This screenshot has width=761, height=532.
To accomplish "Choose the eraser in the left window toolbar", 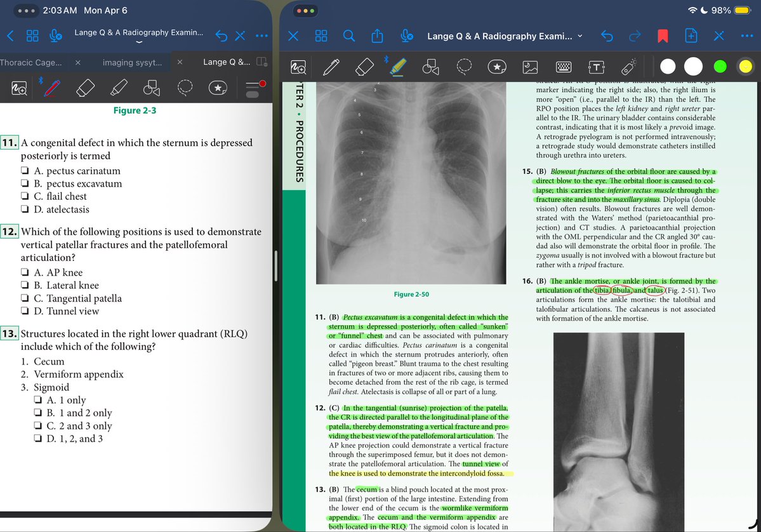I will tap(86, 88).
